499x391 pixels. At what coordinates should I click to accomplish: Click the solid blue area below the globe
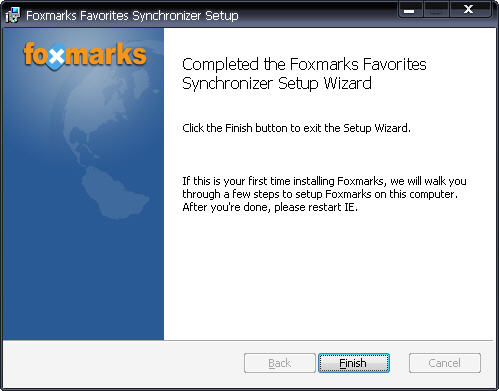(83, 283)
